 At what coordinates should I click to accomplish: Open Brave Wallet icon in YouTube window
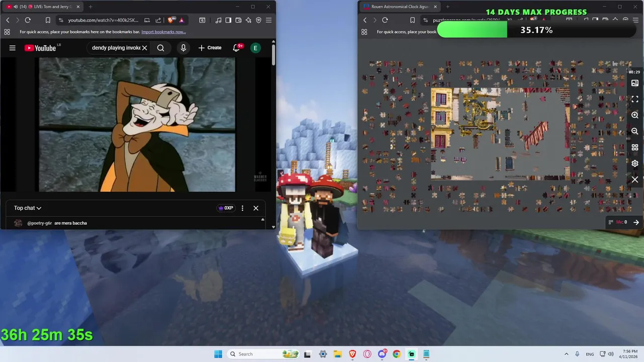pos(238,20)
